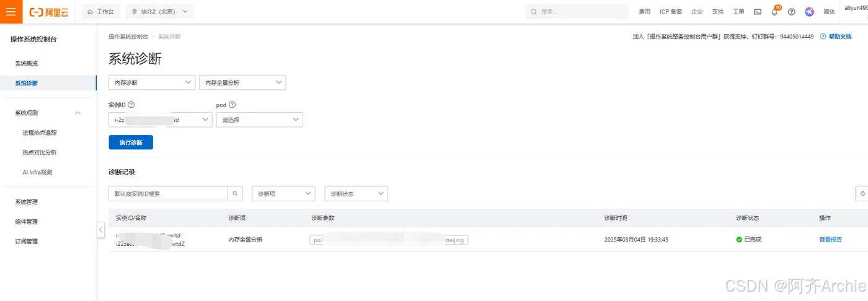Go to 系统概览 in sidebar

point(27,63)
